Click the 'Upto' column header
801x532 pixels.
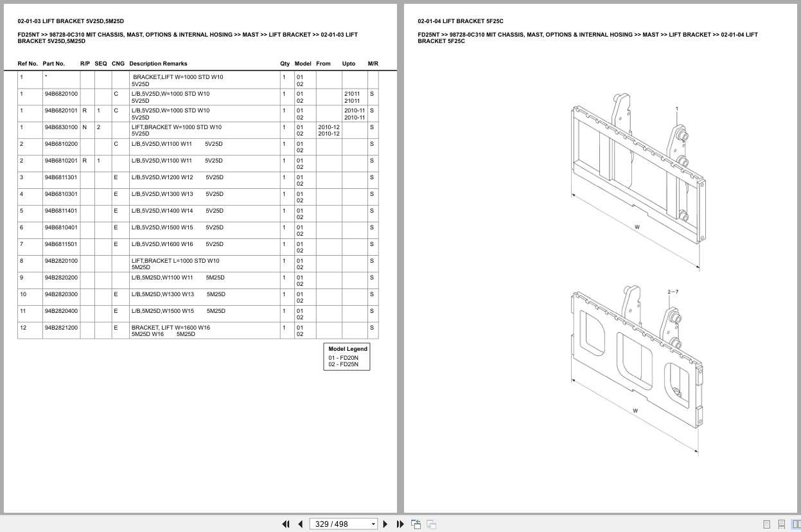[349, 64]
